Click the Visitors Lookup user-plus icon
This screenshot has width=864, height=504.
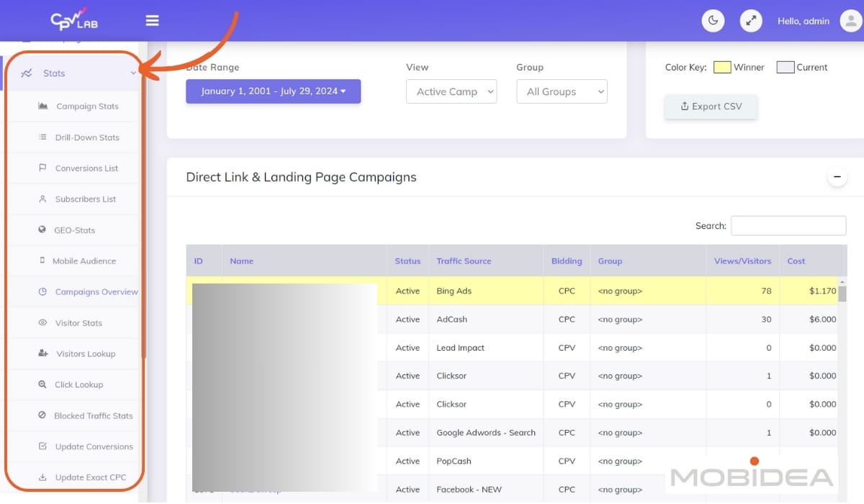coord(42,354)
